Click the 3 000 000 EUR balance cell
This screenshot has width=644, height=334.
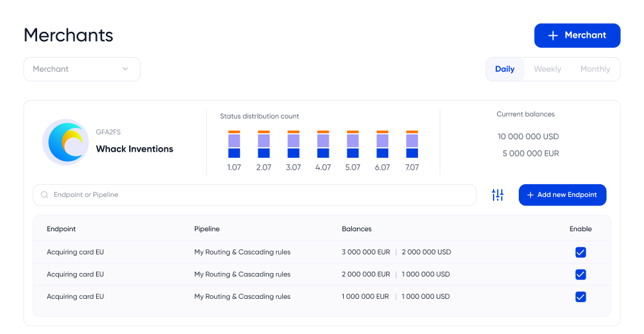click(366, 252)
